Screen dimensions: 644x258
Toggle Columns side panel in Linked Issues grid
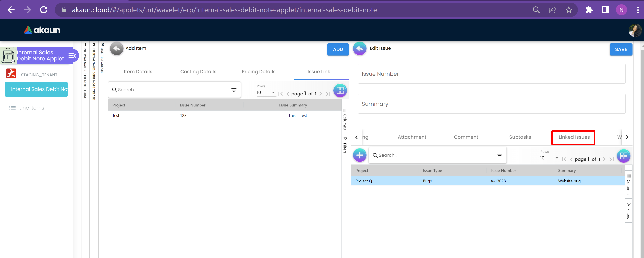coord(628,185)
